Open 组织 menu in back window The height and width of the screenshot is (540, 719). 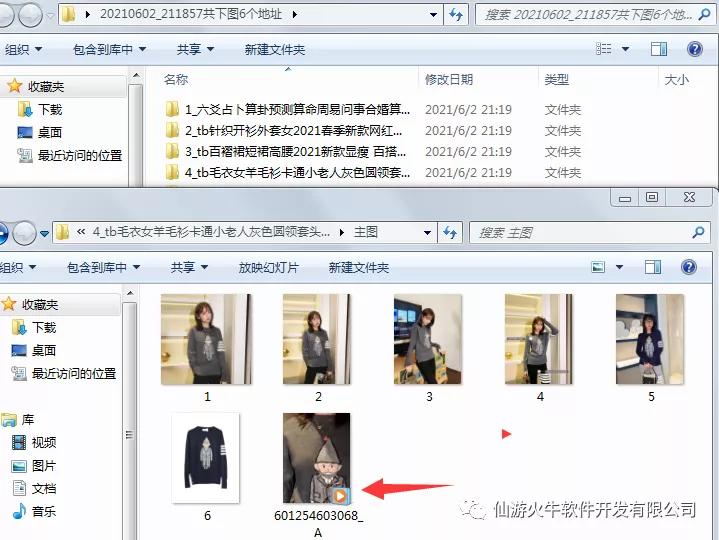coord(23,49)
